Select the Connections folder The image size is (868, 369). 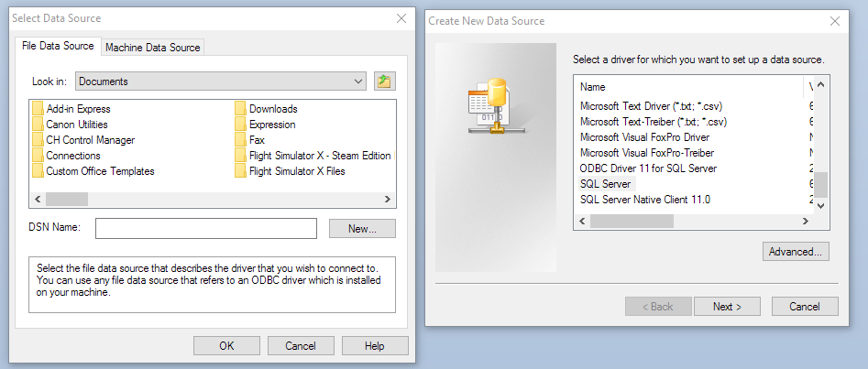click(x=66, y=156)
